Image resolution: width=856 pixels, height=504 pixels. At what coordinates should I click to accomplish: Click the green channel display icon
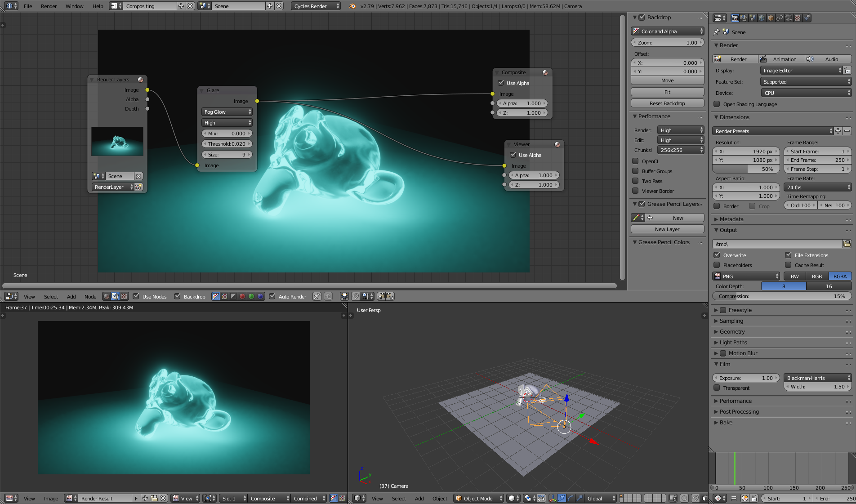pyautogui.click(x=251, y=296)
